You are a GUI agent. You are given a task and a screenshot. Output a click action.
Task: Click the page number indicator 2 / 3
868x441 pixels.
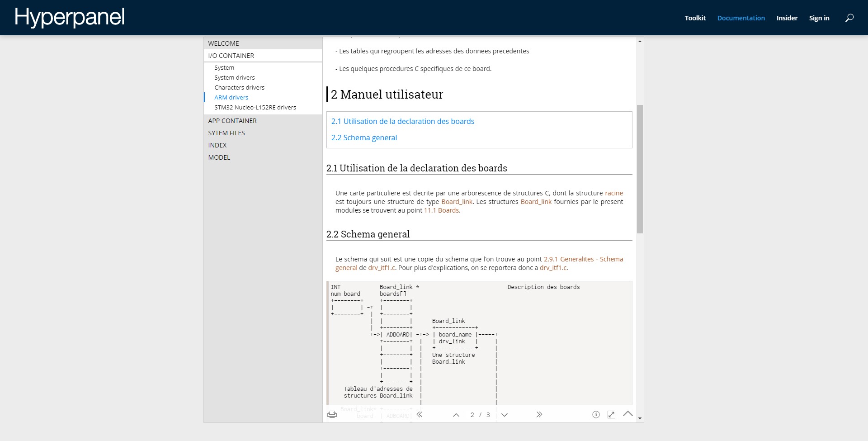(x=480, y=415)
